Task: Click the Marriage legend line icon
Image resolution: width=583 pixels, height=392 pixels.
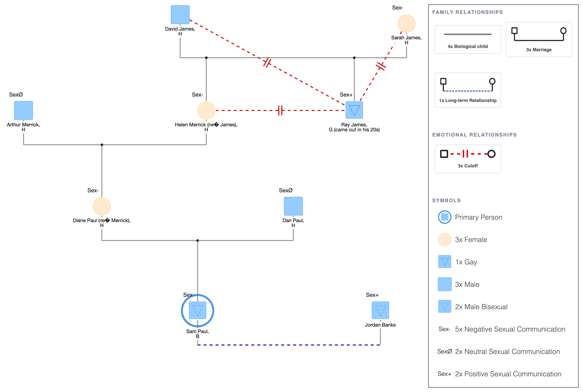Action: [x=538, y=34]
